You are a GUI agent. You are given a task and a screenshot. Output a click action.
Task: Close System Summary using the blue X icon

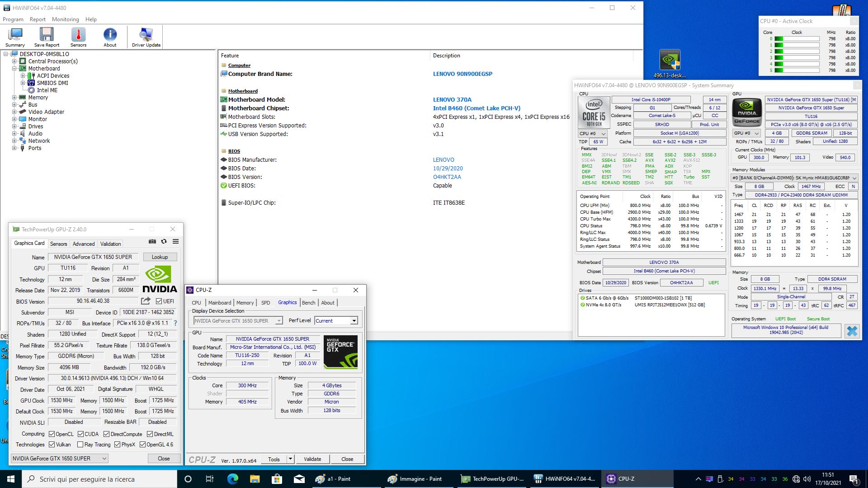(x=852, y=331)
